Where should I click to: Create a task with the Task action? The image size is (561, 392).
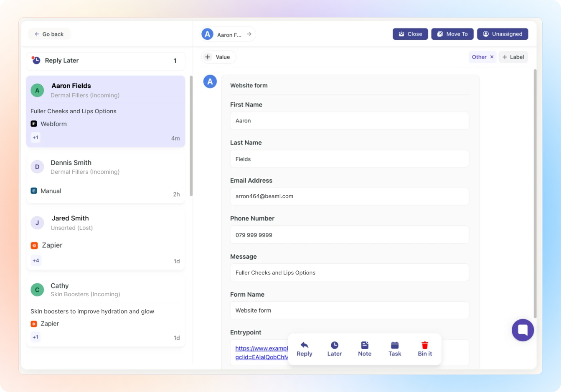(x=395, y=349)
